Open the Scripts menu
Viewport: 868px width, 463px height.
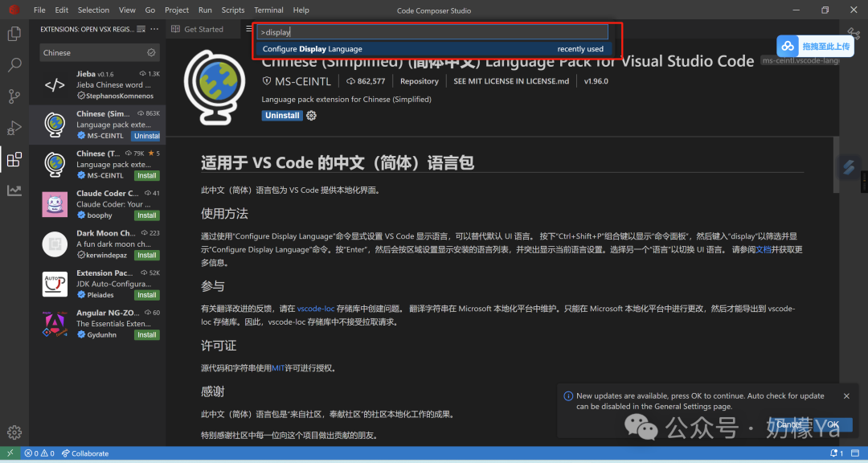coord(233,10)
